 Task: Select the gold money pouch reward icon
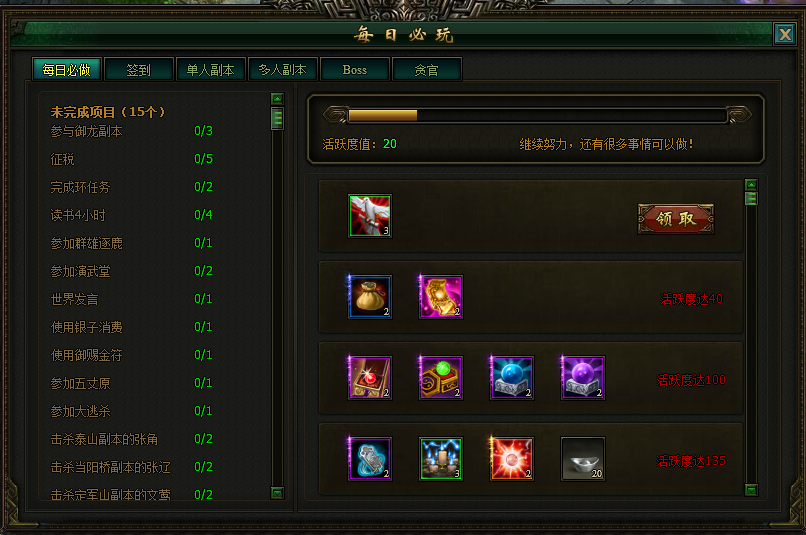point(370,297)
